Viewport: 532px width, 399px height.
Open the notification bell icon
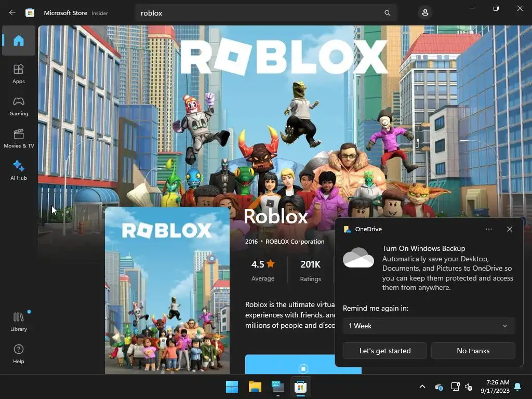coord(517,387)
